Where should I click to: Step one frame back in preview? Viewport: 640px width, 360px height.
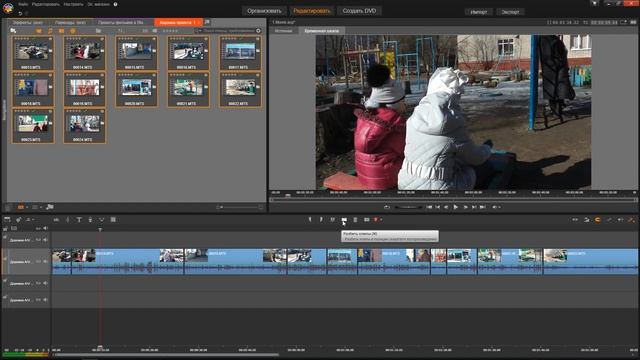point(446,207)
